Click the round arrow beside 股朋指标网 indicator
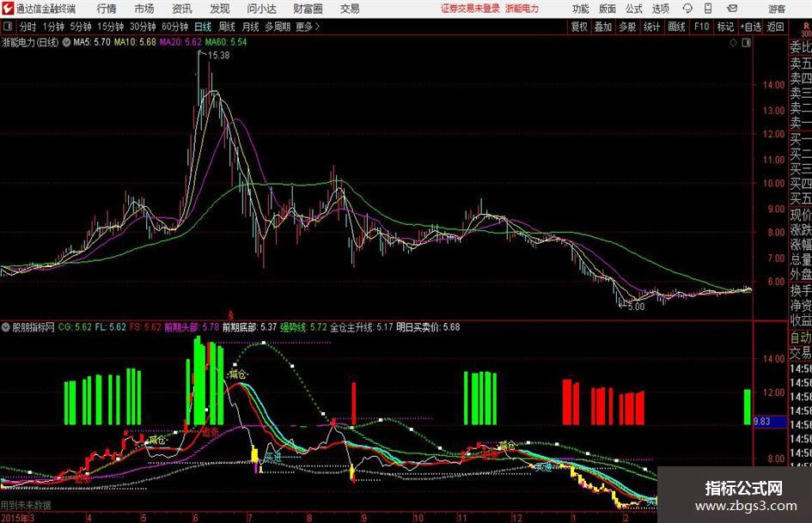Image resolution: width=812 pixels, height=523 pixels. click(x=6, y=327)
